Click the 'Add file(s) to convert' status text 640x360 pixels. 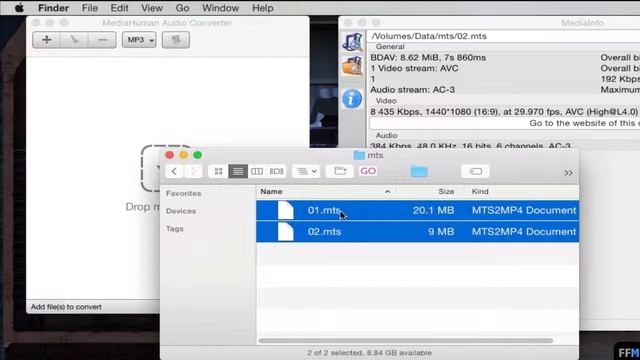(66, 307)
